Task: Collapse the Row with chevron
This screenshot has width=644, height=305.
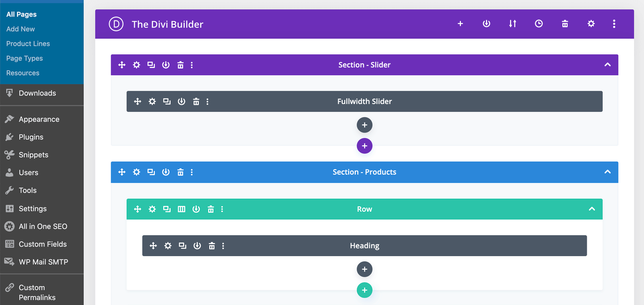Action: click(592, 209)
